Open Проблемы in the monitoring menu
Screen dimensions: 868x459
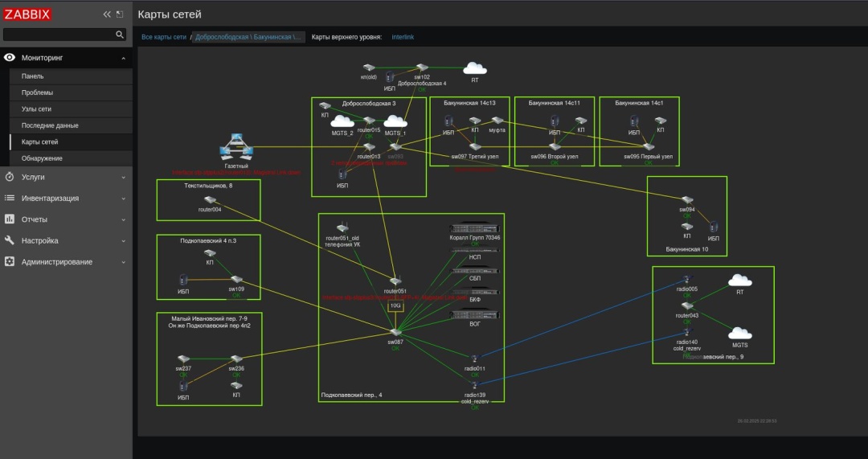(37, 92)
